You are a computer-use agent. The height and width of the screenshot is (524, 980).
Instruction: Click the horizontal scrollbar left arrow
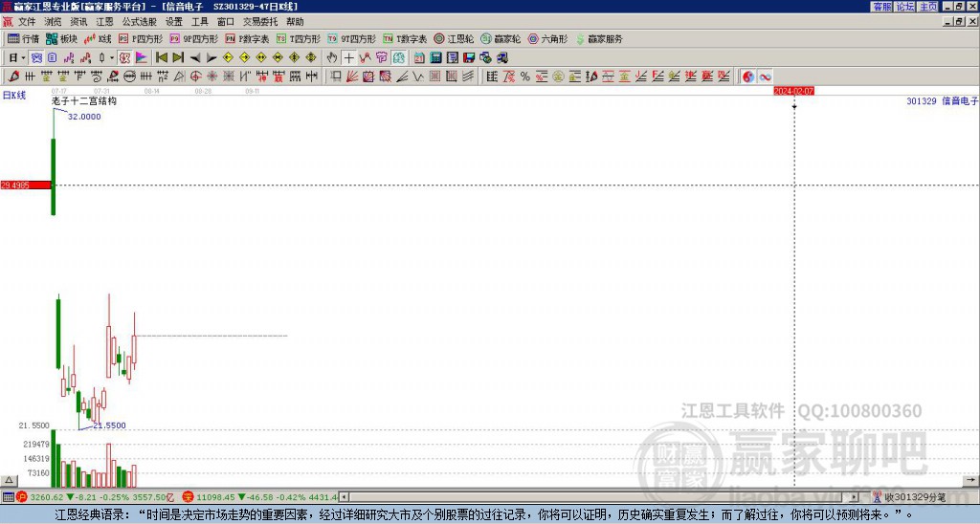coord(344,497)
